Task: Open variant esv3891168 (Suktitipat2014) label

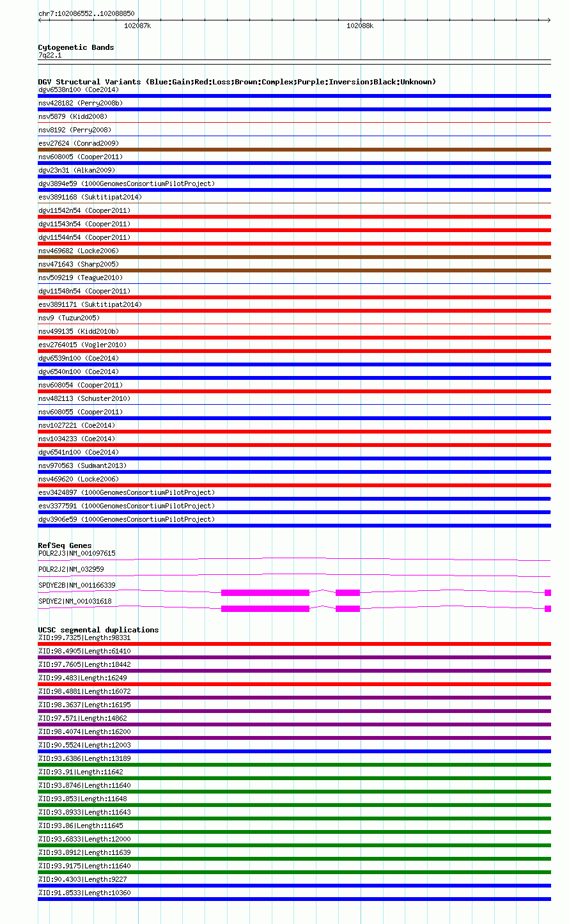Action: (x=90, y=197)
